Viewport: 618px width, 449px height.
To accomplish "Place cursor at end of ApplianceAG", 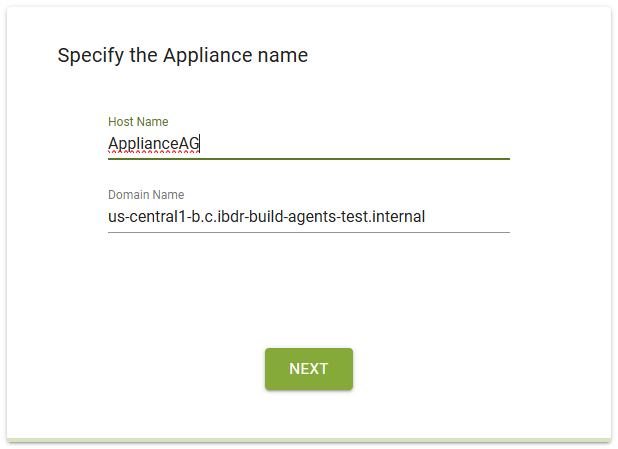I will (x=201, y=144).
